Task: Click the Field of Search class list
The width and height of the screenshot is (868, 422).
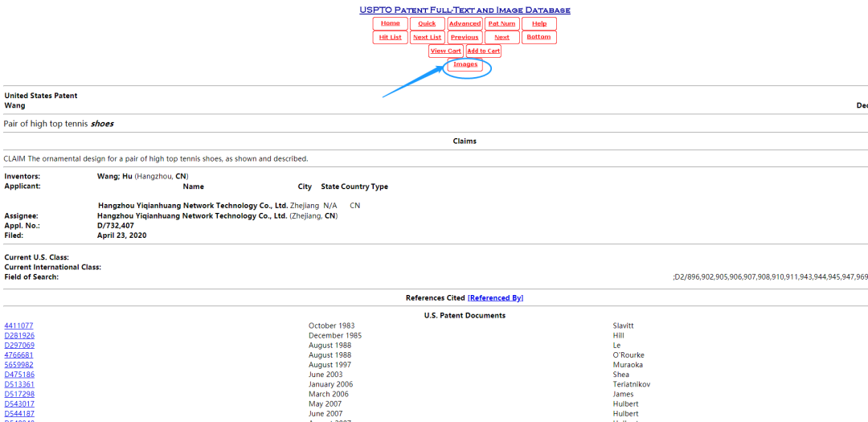Action: coord(770,277)
